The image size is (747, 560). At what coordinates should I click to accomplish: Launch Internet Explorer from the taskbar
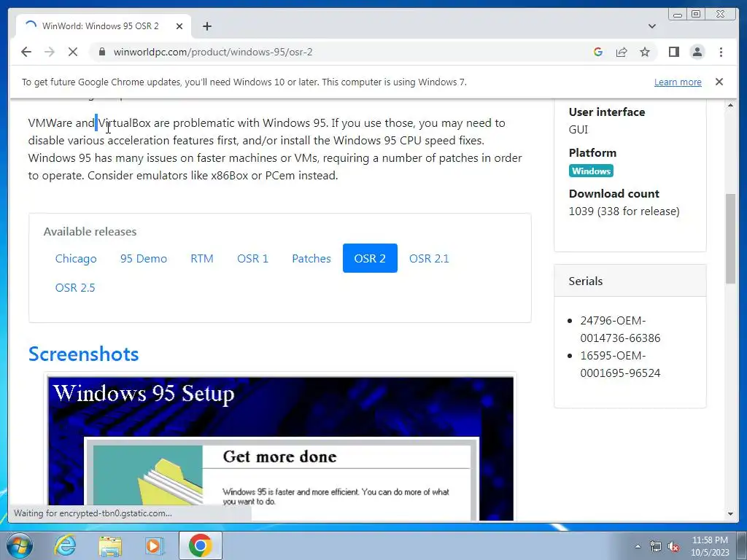pyautogui.click(x=64, y=545)
